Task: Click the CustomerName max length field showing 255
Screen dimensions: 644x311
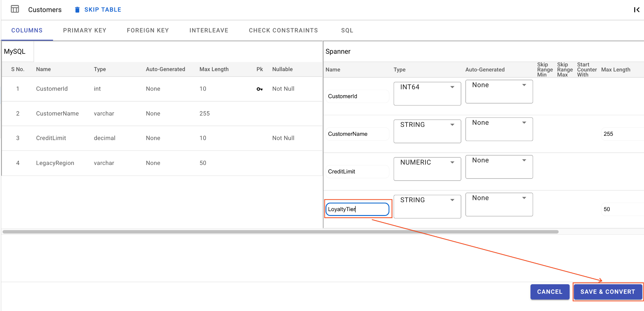Action: coord(621,134)
